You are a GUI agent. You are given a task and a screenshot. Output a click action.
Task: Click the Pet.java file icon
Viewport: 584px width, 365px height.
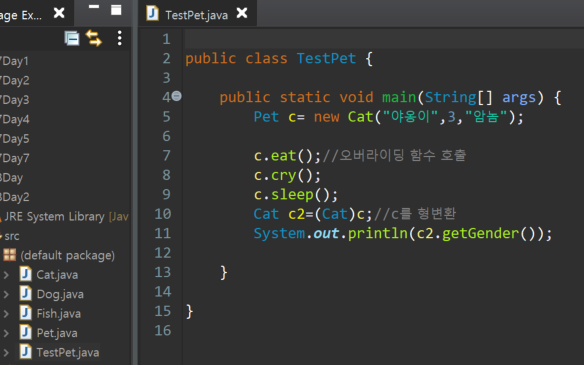[x=26, y=333]
